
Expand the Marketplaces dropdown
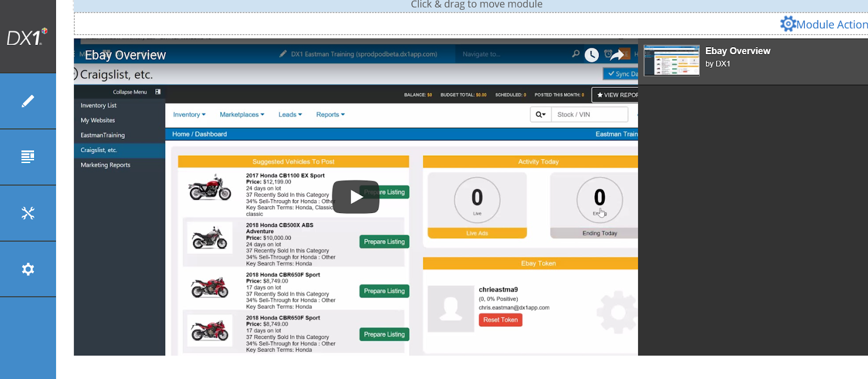point(242,114)
